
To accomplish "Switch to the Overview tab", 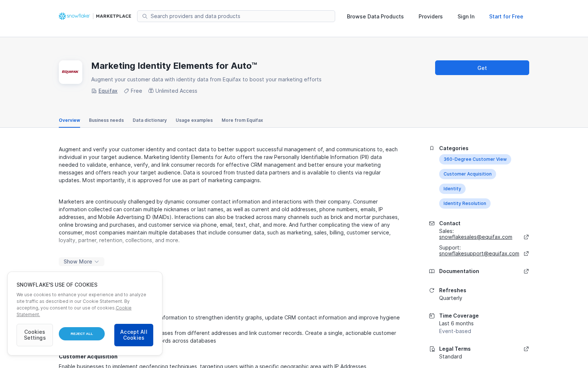I will [x=69, y=120].
